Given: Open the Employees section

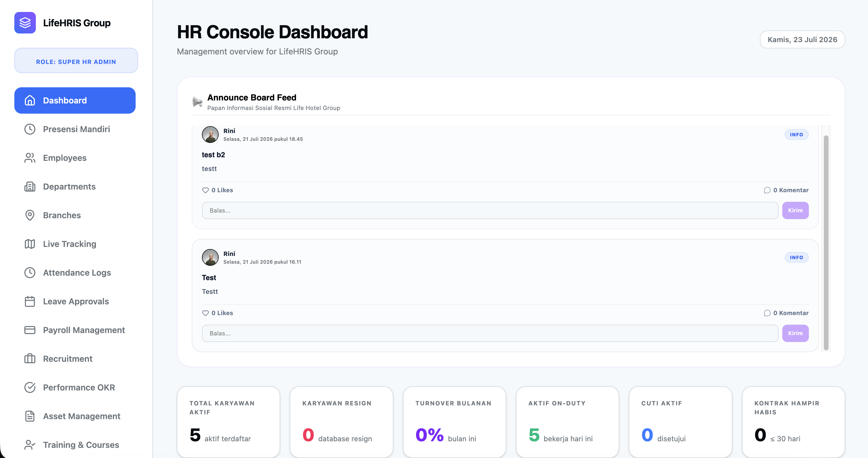Looking at the screenshot, I should coord(75,158).
